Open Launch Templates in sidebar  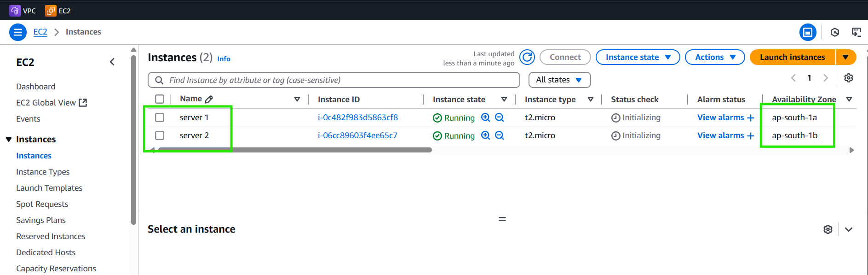(49, 188)
